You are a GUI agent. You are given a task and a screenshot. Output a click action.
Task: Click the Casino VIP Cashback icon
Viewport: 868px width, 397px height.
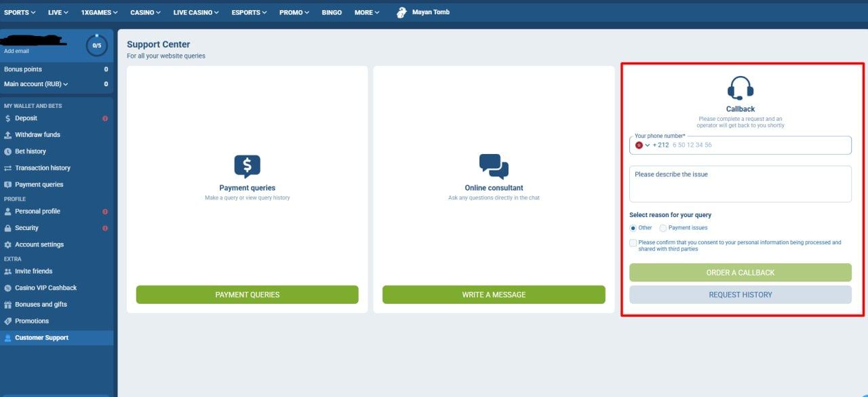pos(8,288)
